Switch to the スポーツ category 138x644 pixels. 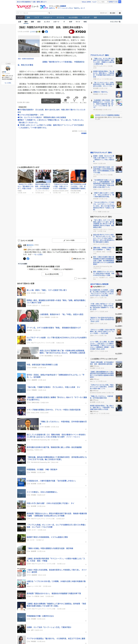pos(56,22)
